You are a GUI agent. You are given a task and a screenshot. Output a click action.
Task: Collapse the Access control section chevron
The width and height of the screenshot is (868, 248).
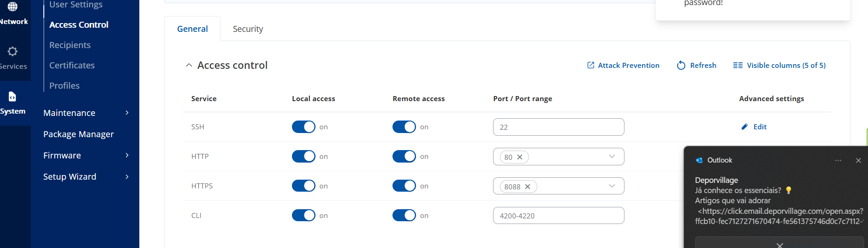pyautogui.click(x=189, y=66)
